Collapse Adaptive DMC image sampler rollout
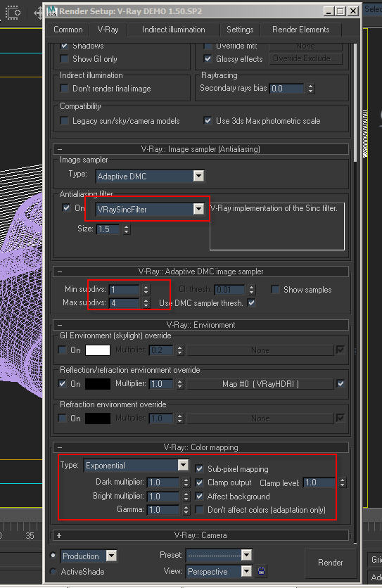The height and width of the screenshot is (588, 382). click(201, 271)
